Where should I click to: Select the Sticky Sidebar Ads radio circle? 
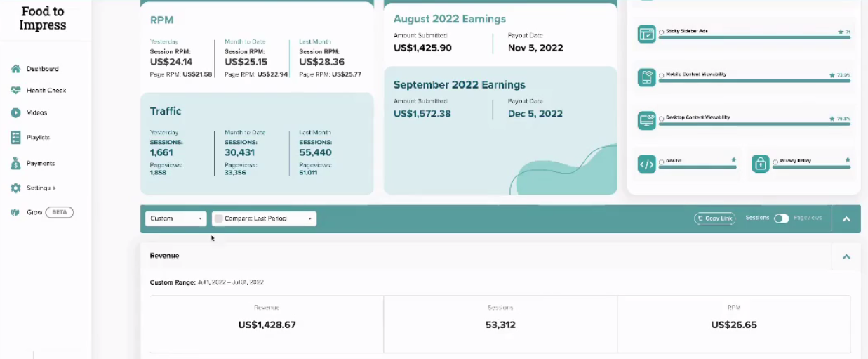pyautogui.click(x=662, y=32)
